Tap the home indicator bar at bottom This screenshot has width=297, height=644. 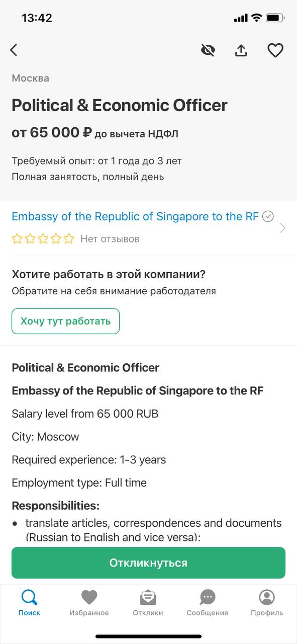148,636
